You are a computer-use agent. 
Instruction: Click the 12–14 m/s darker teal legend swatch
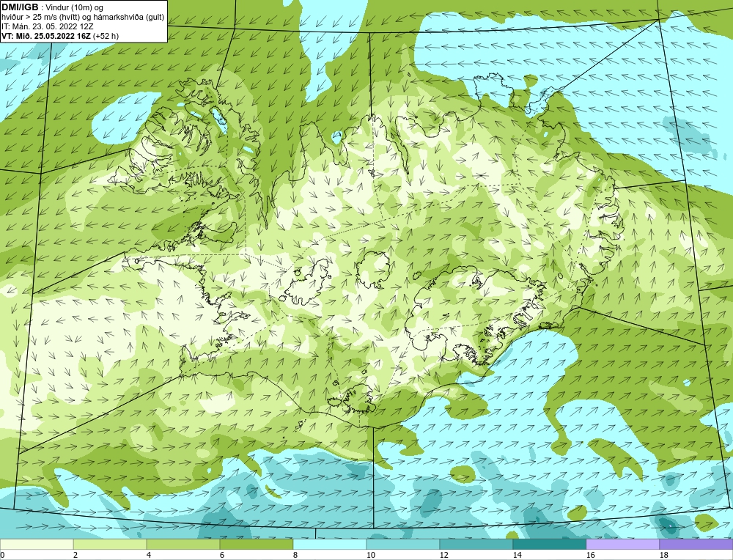(x=476, y=544)
